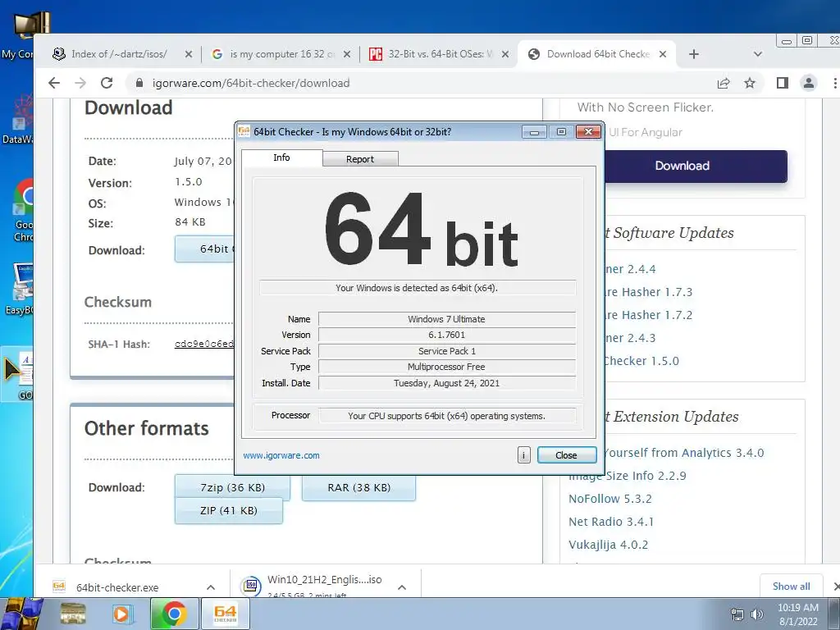Image resolution: width=840 pixels, height=630 pixels.
Task: Go forward in Chrome browser
Action: [80, 83]
